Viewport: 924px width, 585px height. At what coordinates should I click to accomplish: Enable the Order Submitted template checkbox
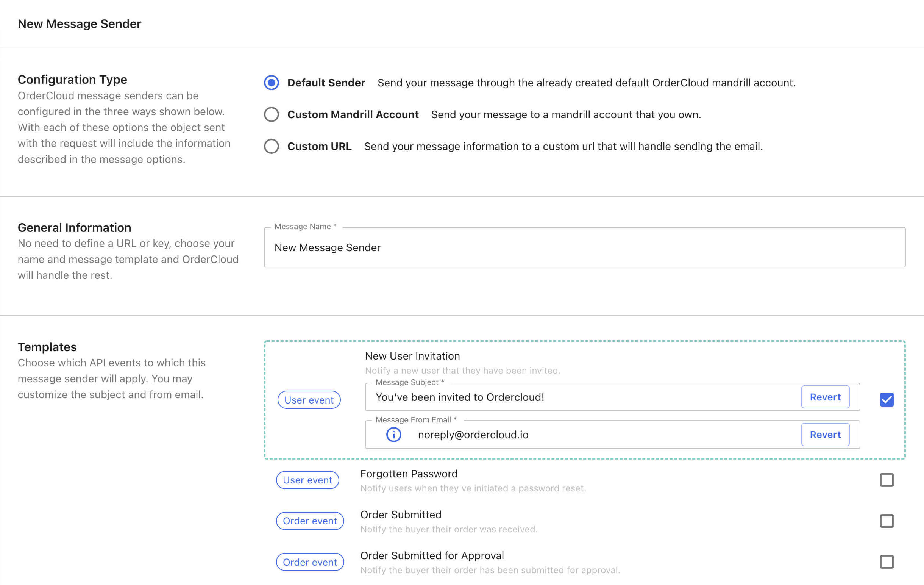887,521
